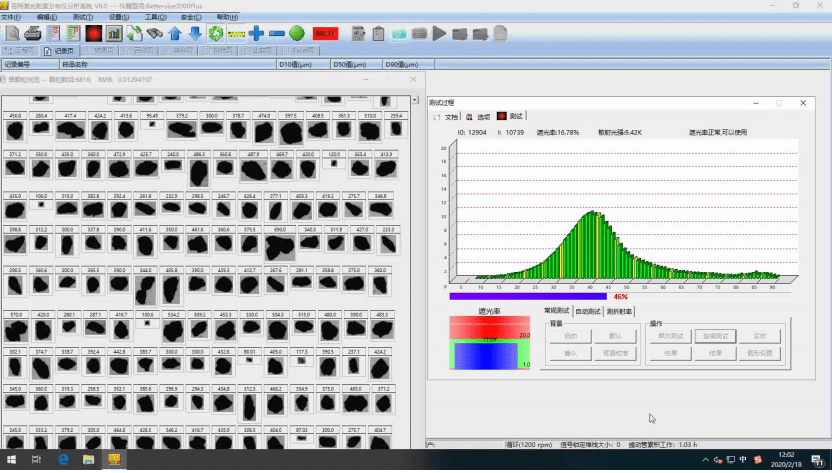The height and width of the screenshot is (473, 832).
Task: Click the purple progress bar at 46%
Action: click(x=528, y=296)
